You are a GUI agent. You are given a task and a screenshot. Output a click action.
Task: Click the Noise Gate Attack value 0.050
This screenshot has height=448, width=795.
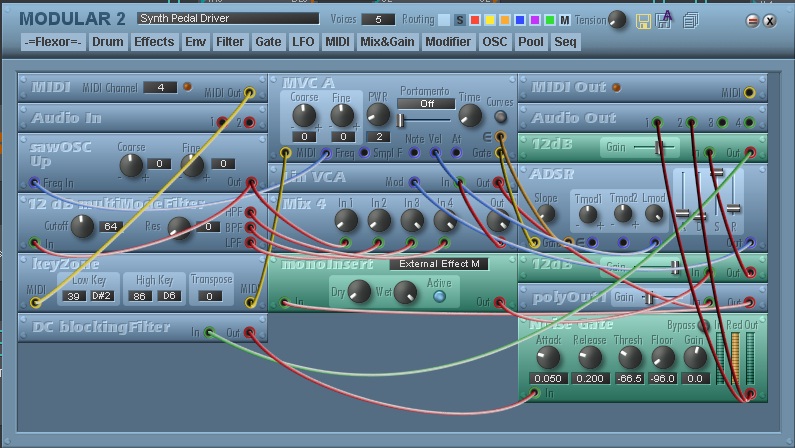(548, 379)
